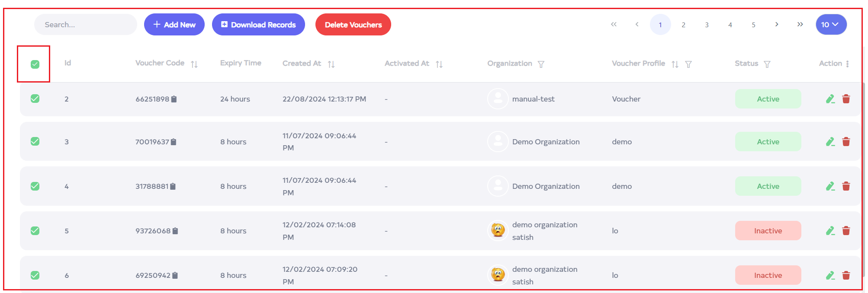The image size is (868, 293).
Task: Deselect checkbox for voucher Id 4
Action: (35, 186)
